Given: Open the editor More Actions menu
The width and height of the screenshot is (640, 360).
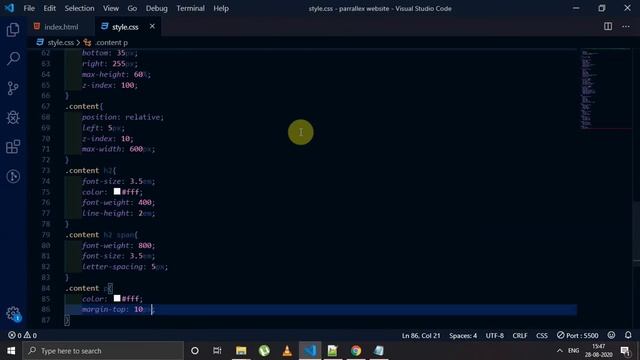Looking at the screenshot, I should 626,27.
